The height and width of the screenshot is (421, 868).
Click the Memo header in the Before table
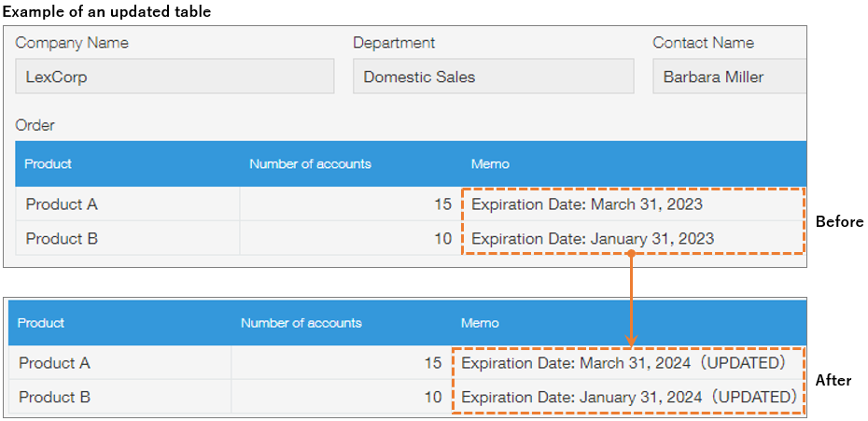[x=490, y=164]
